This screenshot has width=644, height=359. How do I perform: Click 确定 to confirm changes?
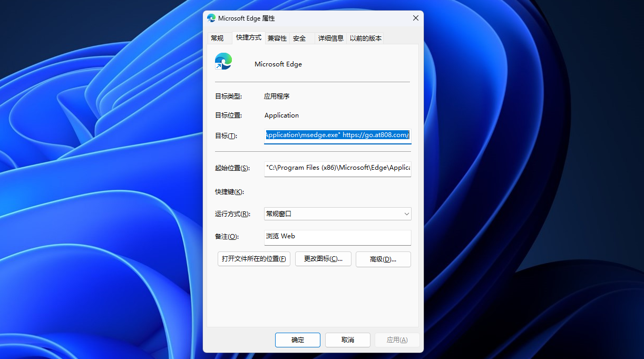[x=297, y=339]
